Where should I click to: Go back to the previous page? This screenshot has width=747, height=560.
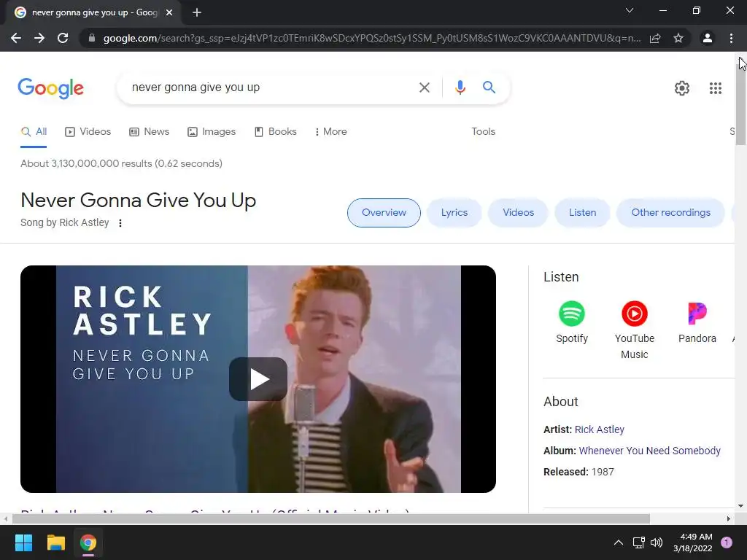16,38
